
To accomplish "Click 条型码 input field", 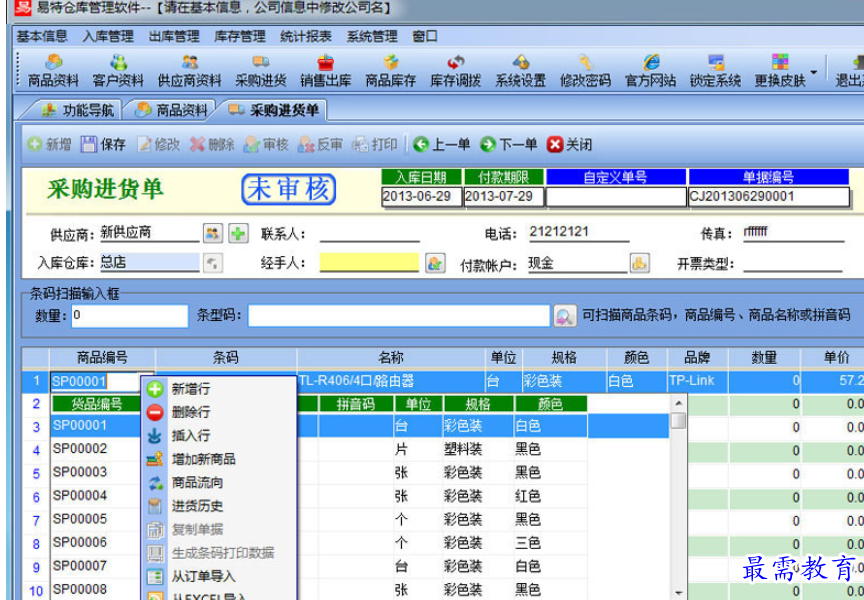I will point(399,316).
